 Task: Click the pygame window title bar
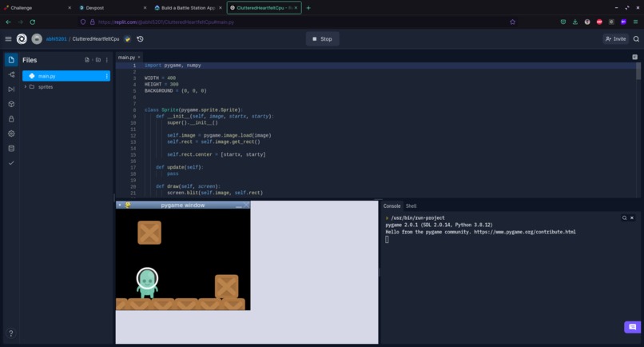[183, 205]
